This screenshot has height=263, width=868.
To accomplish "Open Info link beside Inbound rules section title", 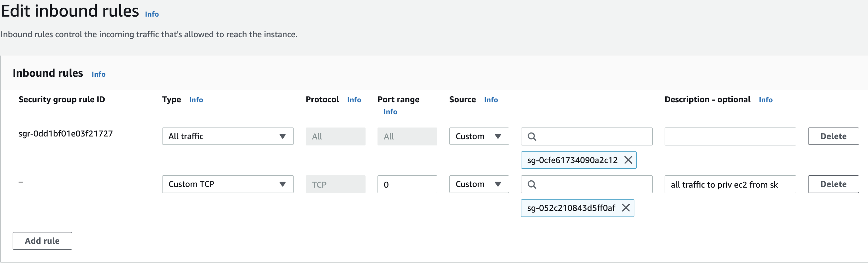I will (98, 74).
